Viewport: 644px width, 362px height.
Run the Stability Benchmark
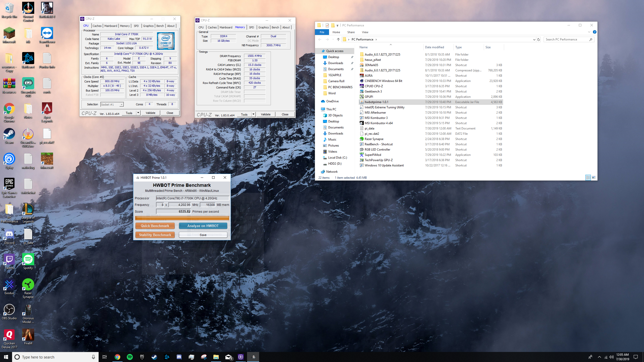coord(155,235)
